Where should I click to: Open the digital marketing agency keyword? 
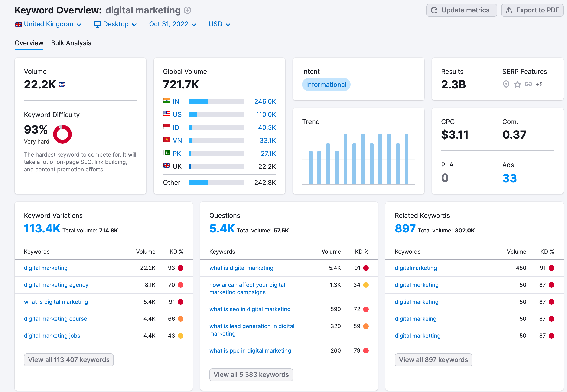click(56, 285)
